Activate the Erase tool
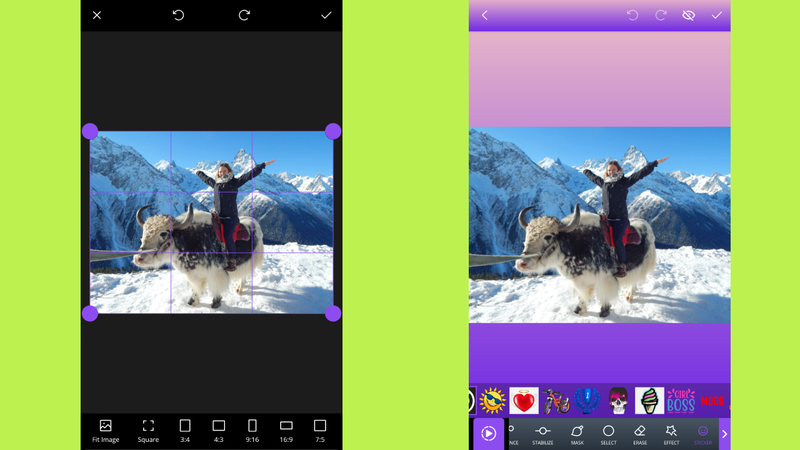Screen dimensions: 800x450 click(640, 434)
